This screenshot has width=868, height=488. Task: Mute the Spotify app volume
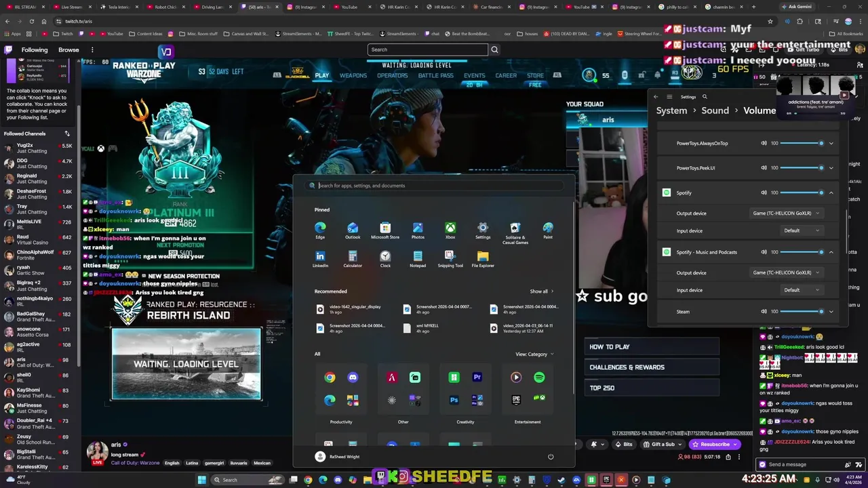764,192
